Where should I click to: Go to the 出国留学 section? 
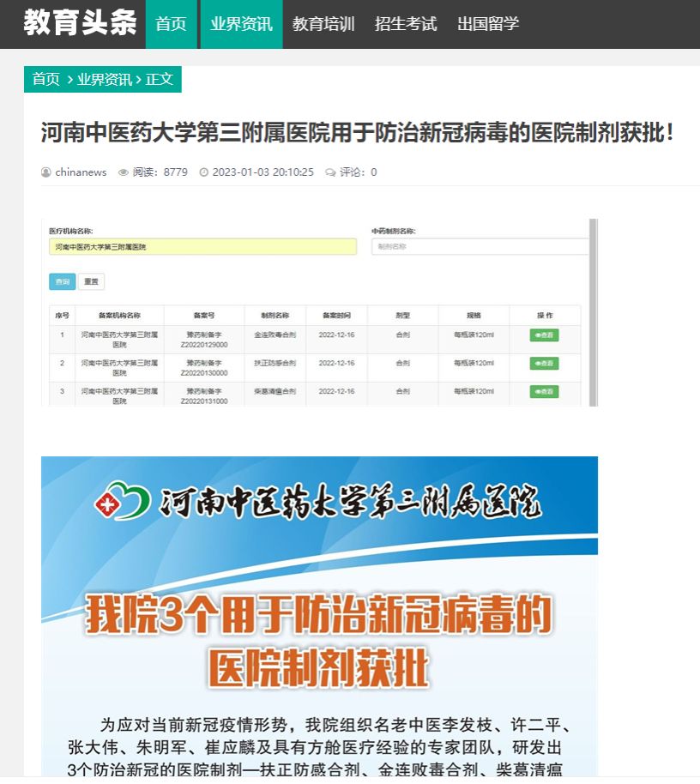pyautogui.click(x=488, y=24)
